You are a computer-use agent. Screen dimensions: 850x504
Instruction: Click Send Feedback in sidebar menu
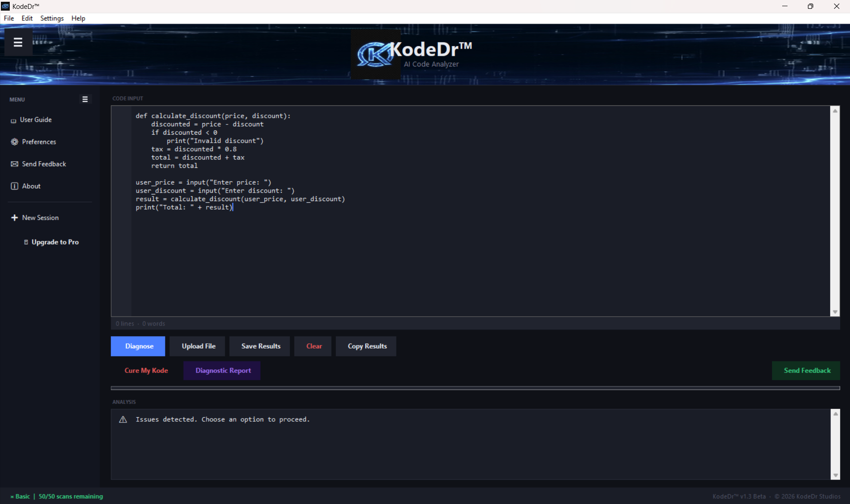tap(39, 164)
